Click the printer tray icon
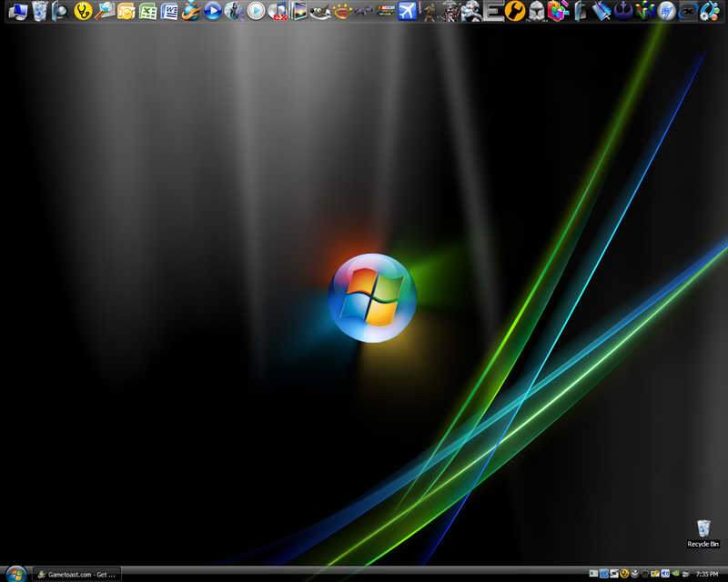The image size is (728, 582). 686,574
